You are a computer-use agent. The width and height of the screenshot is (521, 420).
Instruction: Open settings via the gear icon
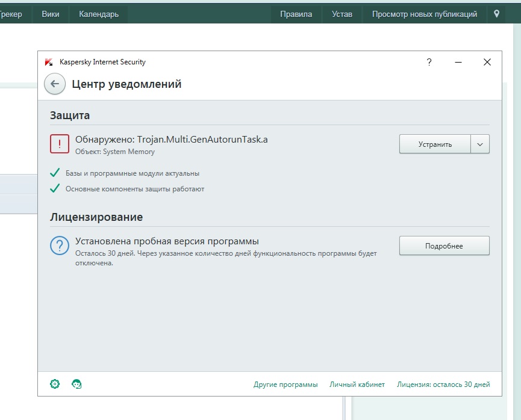point(55,384)
